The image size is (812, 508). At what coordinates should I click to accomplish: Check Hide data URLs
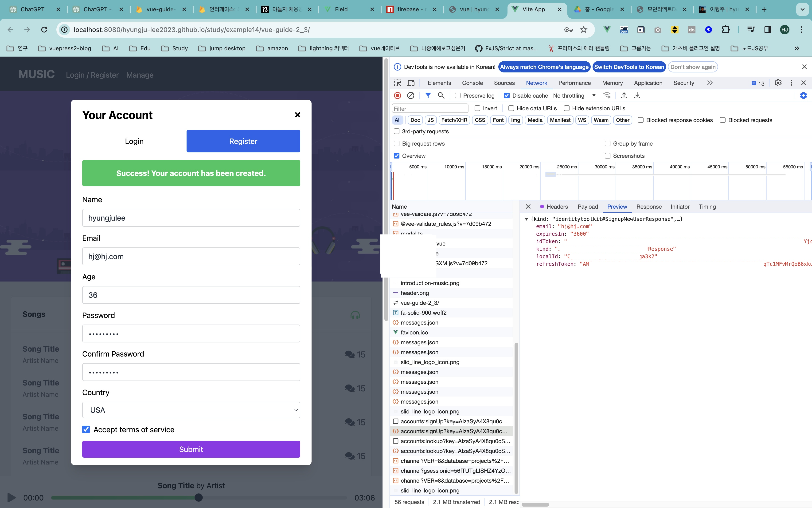511,108
